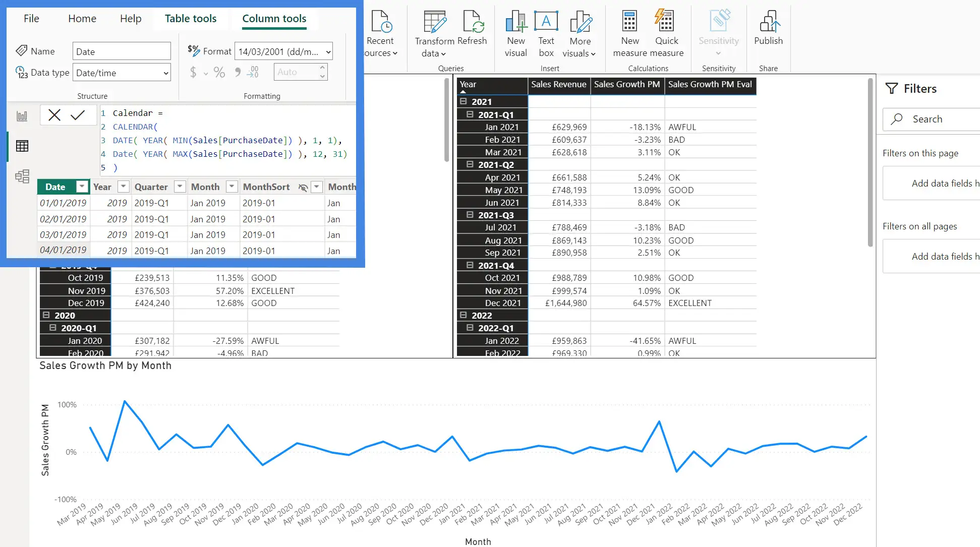This screenshot has width=980, height=547.
Task: Collapse the 2022 year group
Action: (463, 315)
